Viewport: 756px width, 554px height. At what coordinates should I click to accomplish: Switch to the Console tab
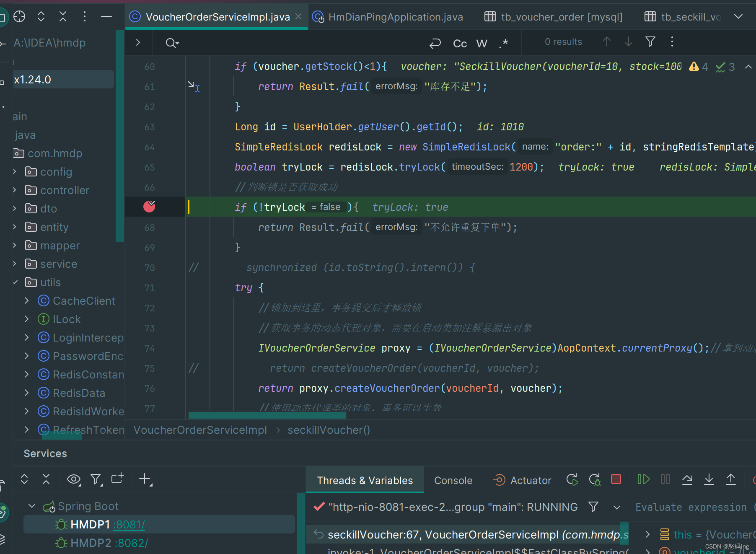point(453,481)
